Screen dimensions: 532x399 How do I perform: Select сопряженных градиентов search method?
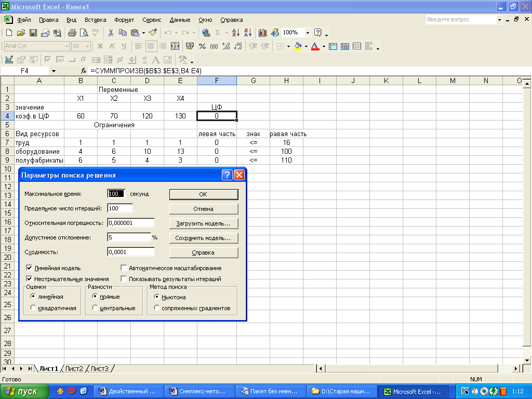click(x=156, y=308)
